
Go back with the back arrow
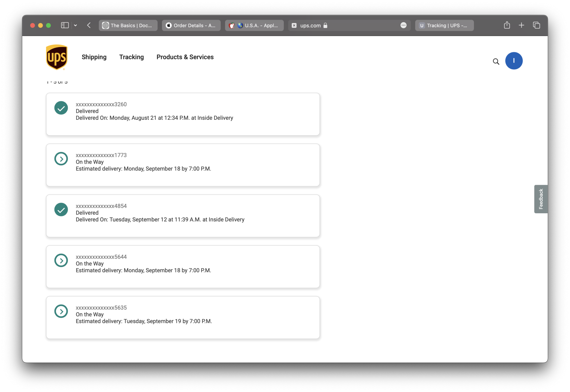pos(89,25)
